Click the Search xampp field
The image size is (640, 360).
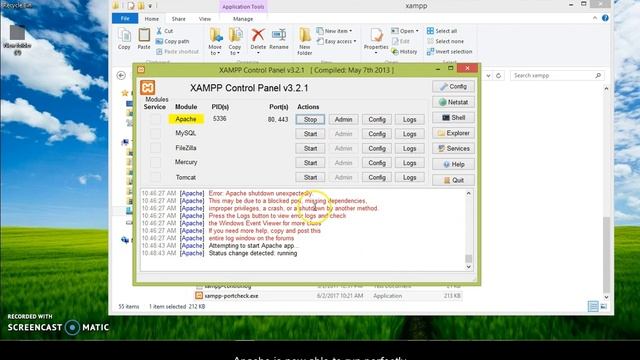click(557, 76)
